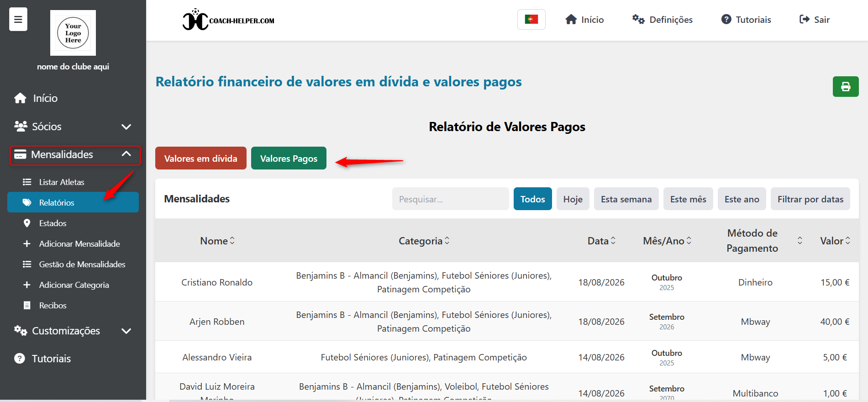Open Adicionar Mensalidade in the sidebar

pyautogui.click(x=73, y=243)
